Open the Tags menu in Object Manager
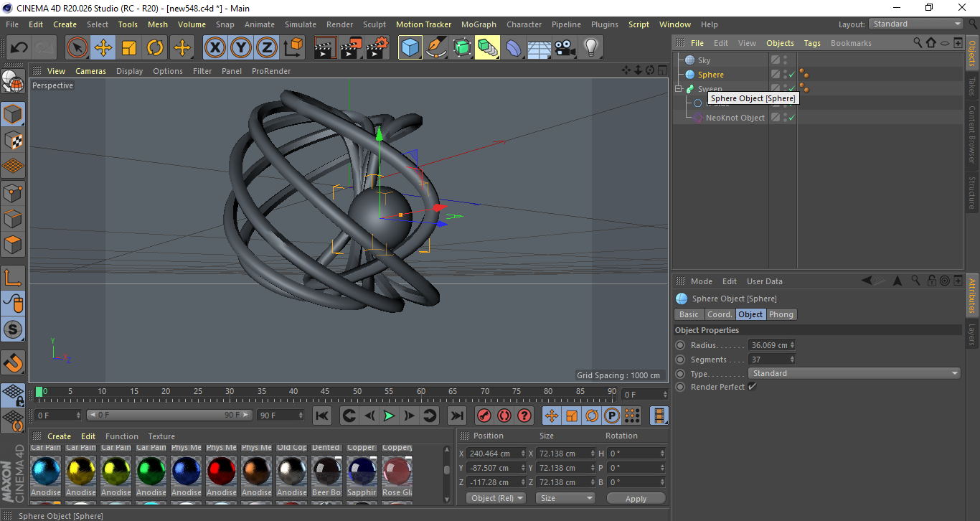 click(x=812, y=43)
